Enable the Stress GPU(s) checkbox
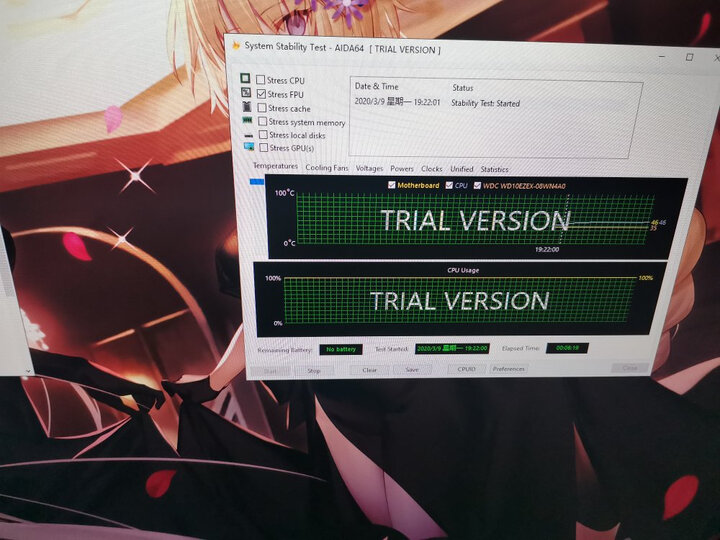720x540 pixels. [x=264, y=148]
